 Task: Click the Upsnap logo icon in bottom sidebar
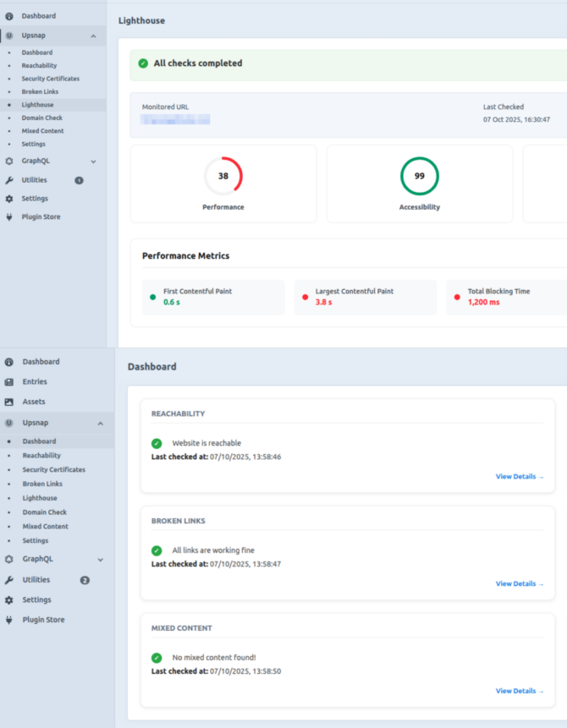coord(9,423)
